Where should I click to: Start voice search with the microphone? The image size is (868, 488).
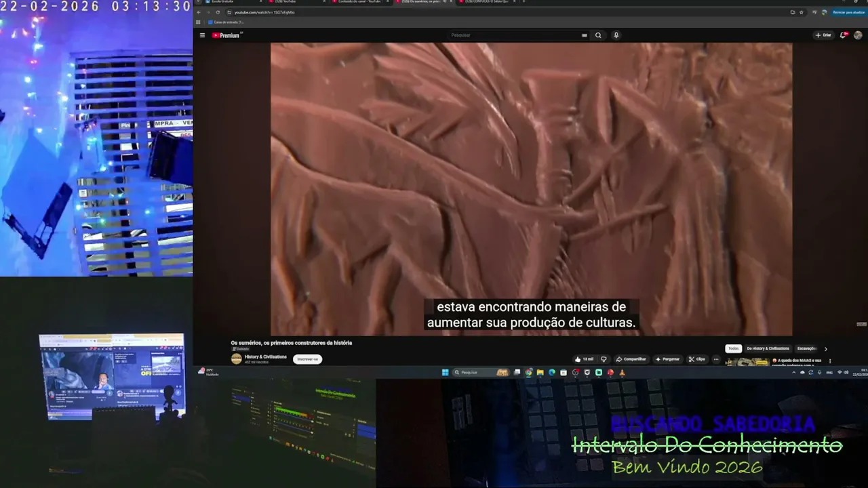point(616,35)
